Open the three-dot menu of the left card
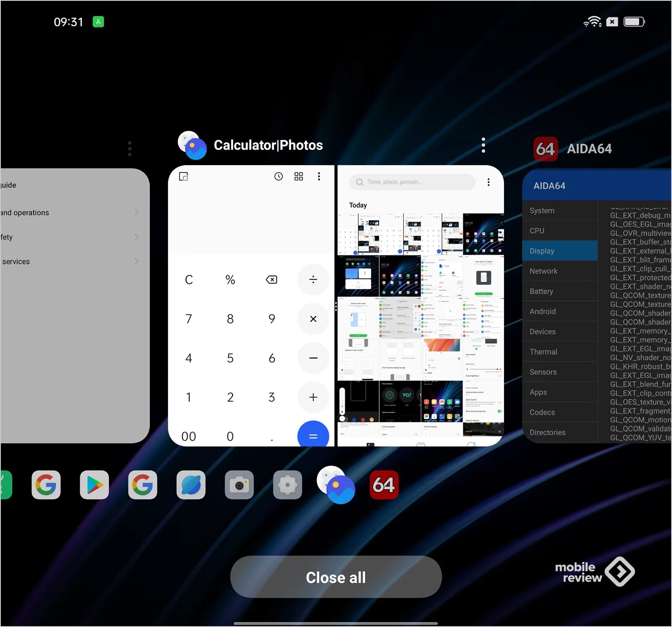The width and height of the screenshot is (672, 627). pos(130,149)
